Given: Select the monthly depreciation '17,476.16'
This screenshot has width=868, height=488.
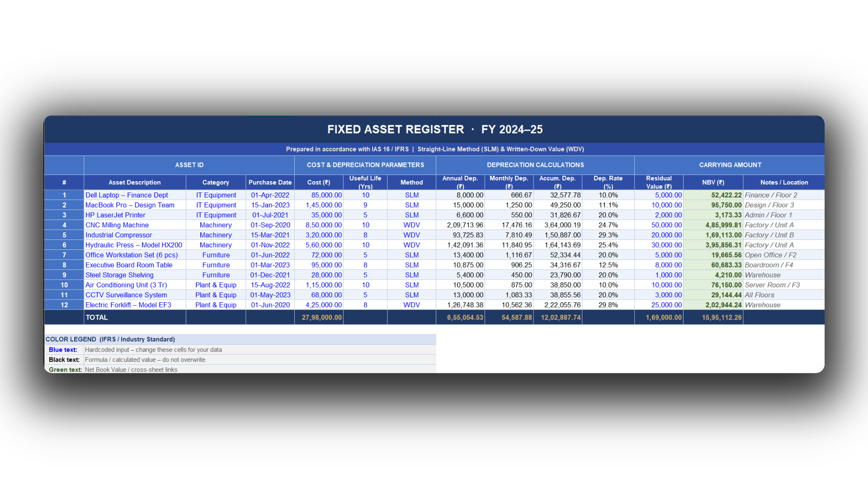Looking at the screenshot, I should click(509, 225).
